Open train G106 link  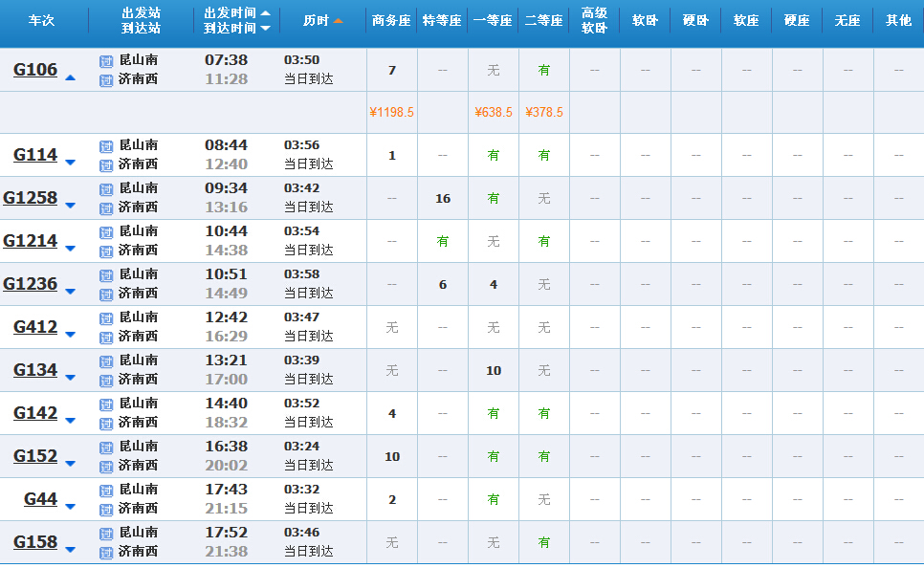coord(35,70)
